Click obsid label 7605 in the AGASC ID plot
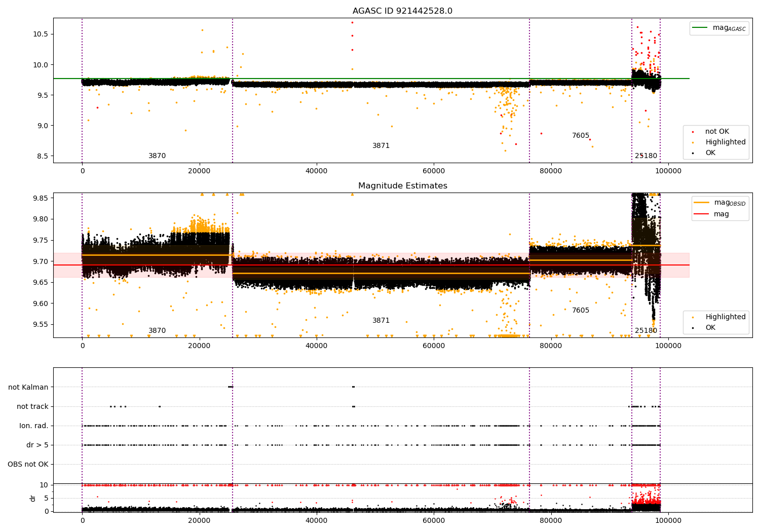 pyautogui.click(x=581, y=136)
